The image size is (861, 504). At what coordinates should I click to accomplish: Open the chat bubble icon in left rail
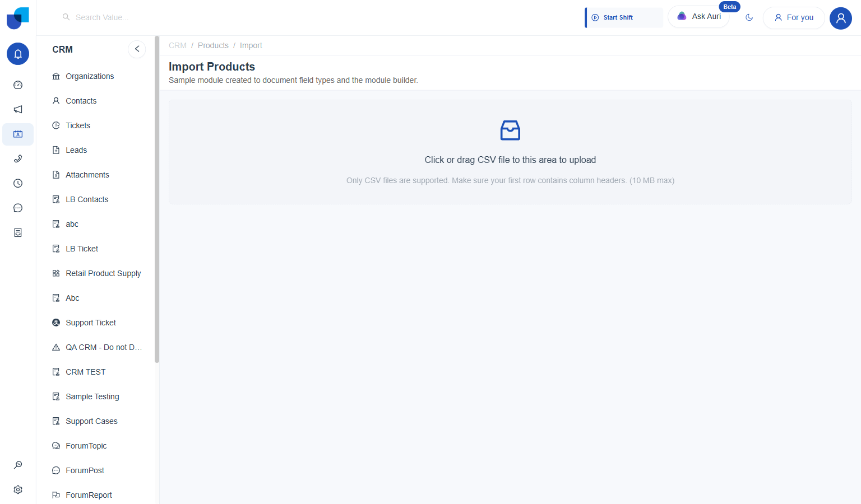tap(18, 208)
